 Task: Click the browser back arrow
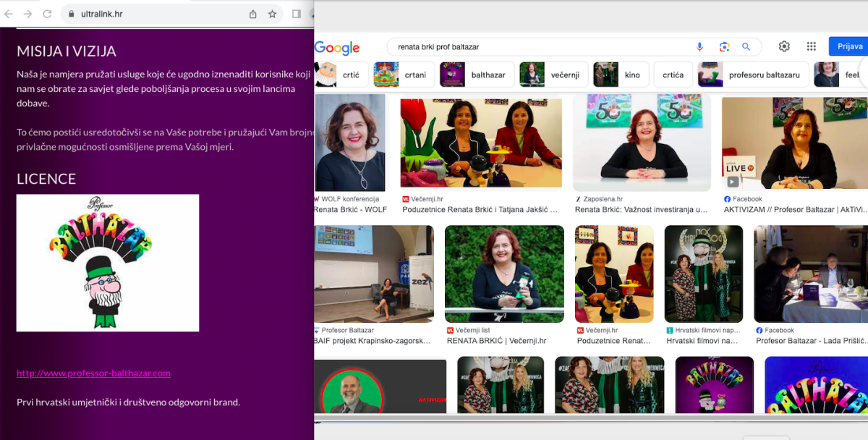click(9, 14)
